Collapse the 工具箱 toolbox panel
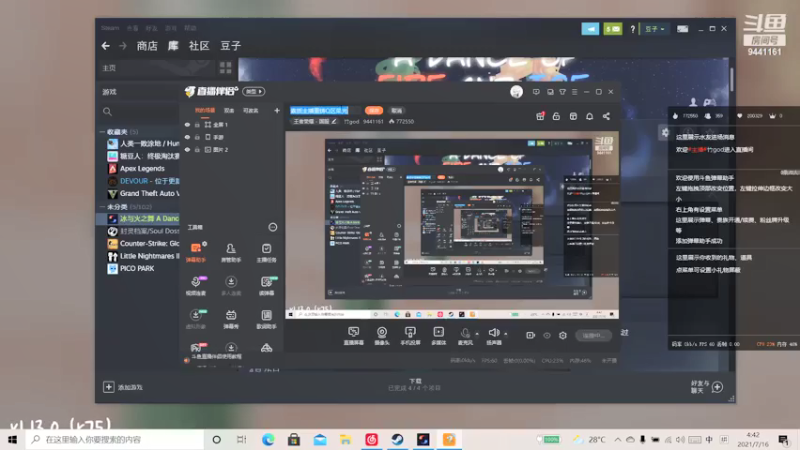The image size is (800, 450). click(x=273, y=227)
